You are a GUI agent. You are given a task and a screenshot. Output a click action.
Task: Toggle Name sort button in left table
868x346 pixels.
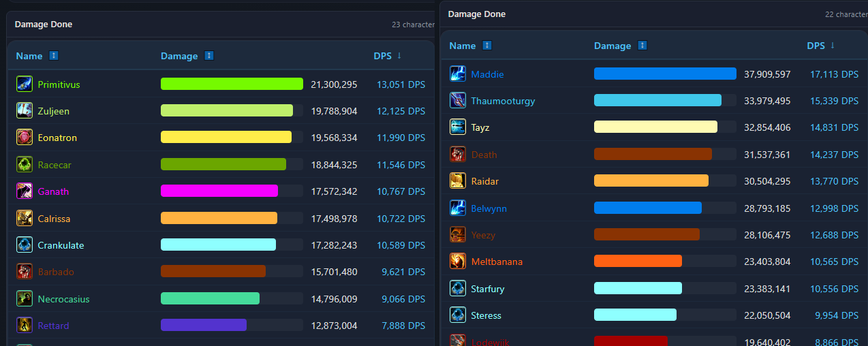[x=54, y=56]
